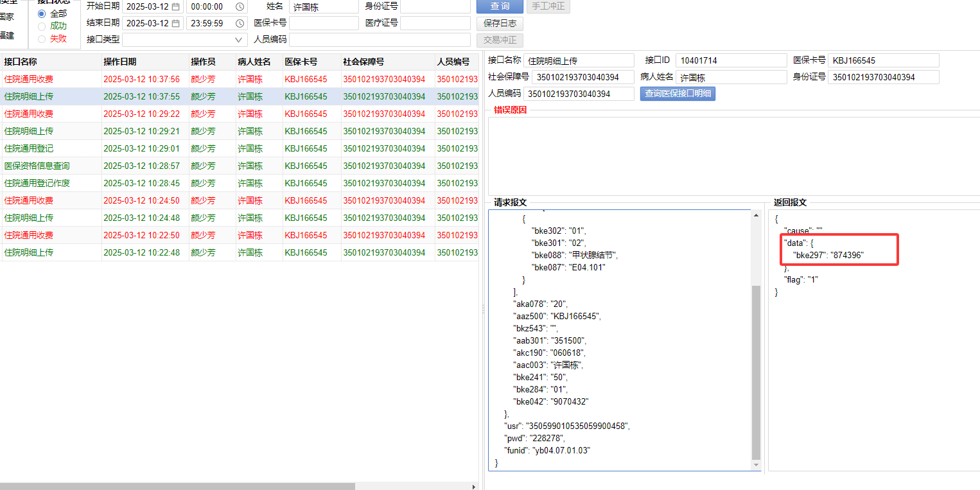Click the 请求报文 scrollbar down arrow
The height and width of the screenshot is (490, 980).
756,465
